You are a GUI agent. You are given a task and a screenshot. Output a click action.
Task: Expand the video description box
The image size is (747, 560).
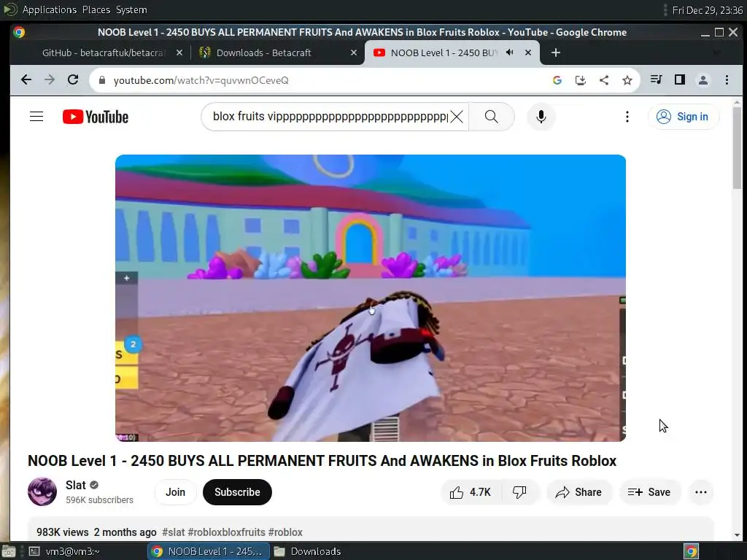[370, 529]
